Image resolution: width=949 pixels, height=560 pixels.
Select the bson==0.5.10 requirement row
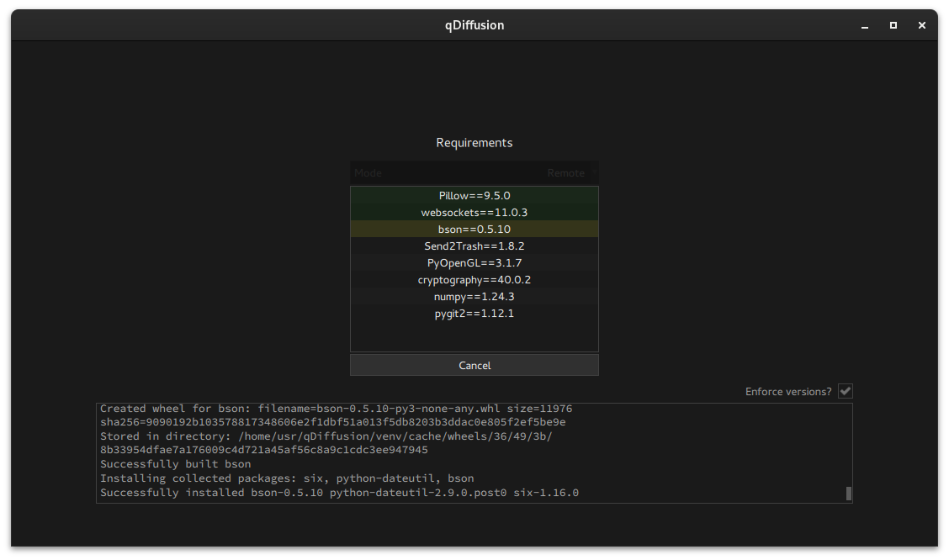(x=474, y=230)
